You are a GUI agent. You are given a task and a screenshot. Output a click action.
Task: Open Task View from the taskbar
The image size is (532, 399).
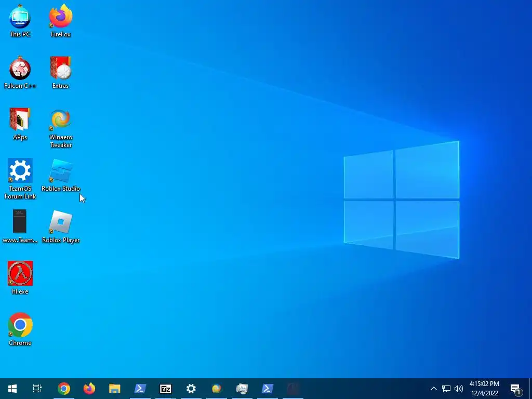point(37,389)
